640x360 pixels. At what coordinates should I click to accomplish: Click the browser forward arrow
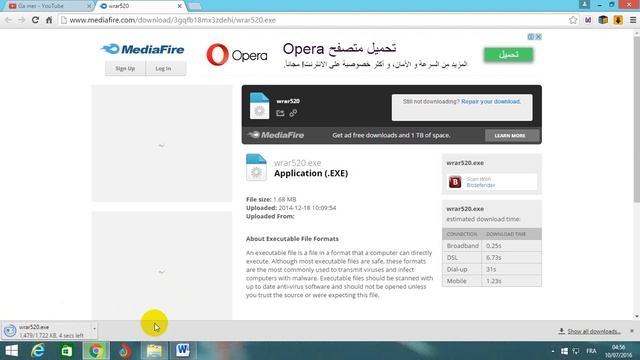[22, 20]
